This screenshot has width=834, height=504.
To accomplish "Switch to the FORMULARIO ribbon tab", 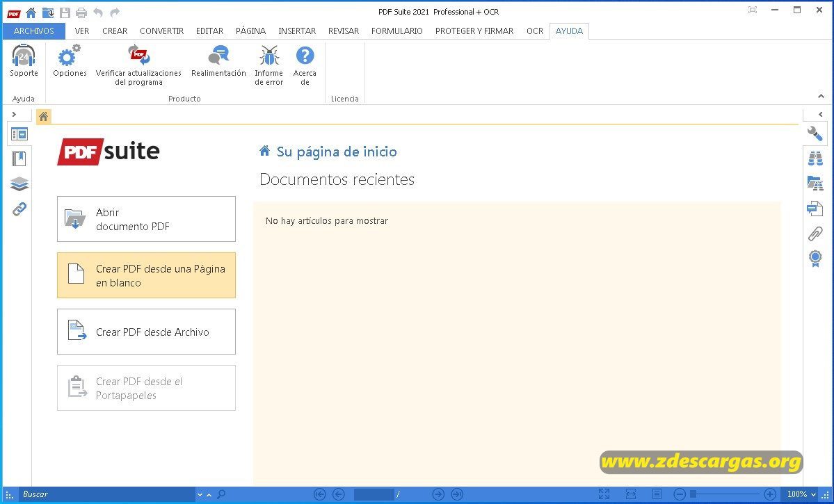I will [x=396, y=31].
